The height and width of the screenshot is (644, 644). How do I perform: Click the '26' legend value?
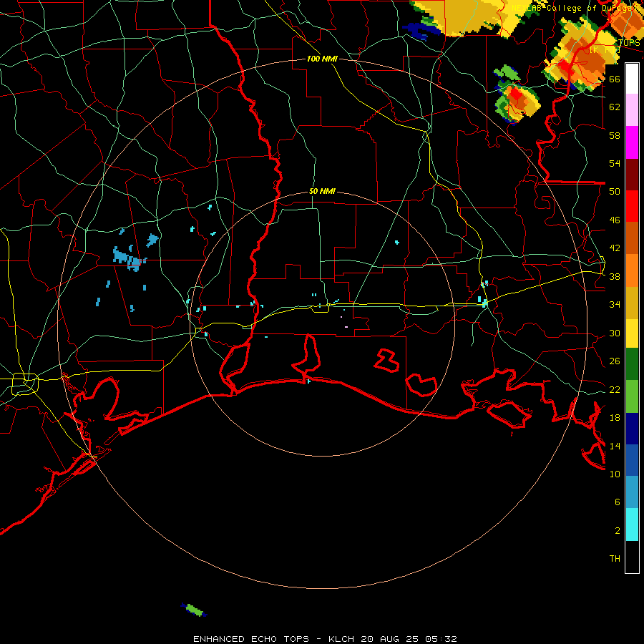[615, 361]
